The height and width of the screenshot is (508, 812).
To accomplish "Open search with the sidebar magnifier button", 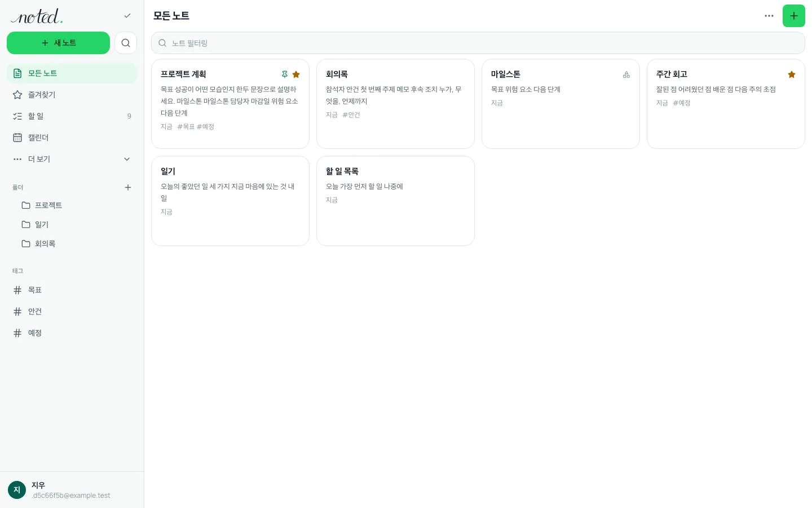I will click(126, 43).
